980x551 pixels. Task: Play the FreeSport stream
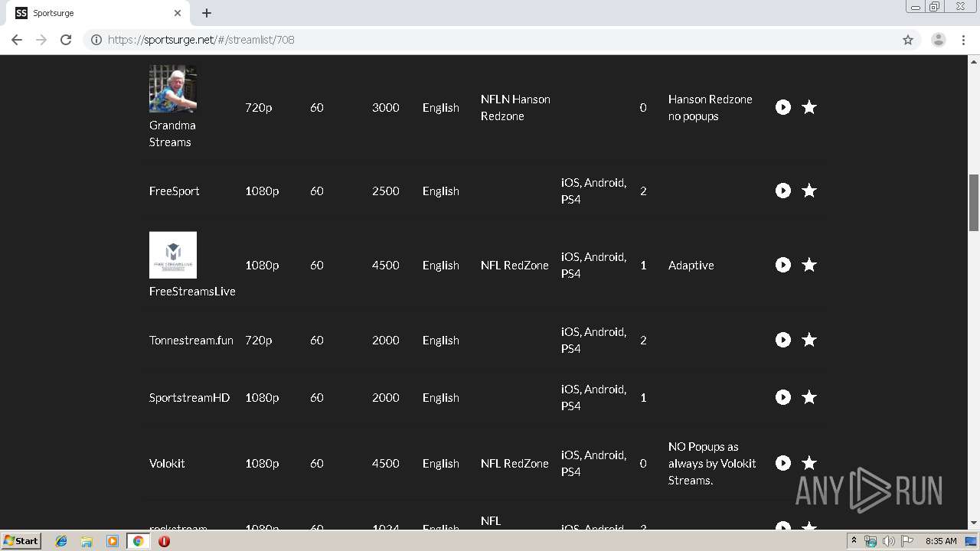782,191
